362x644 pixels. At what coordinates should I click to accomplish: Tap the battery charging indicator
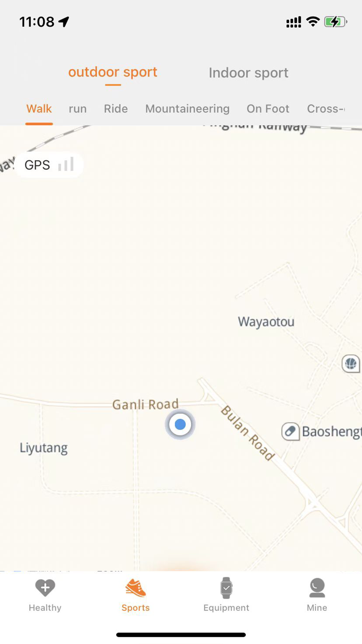[335, 22]
